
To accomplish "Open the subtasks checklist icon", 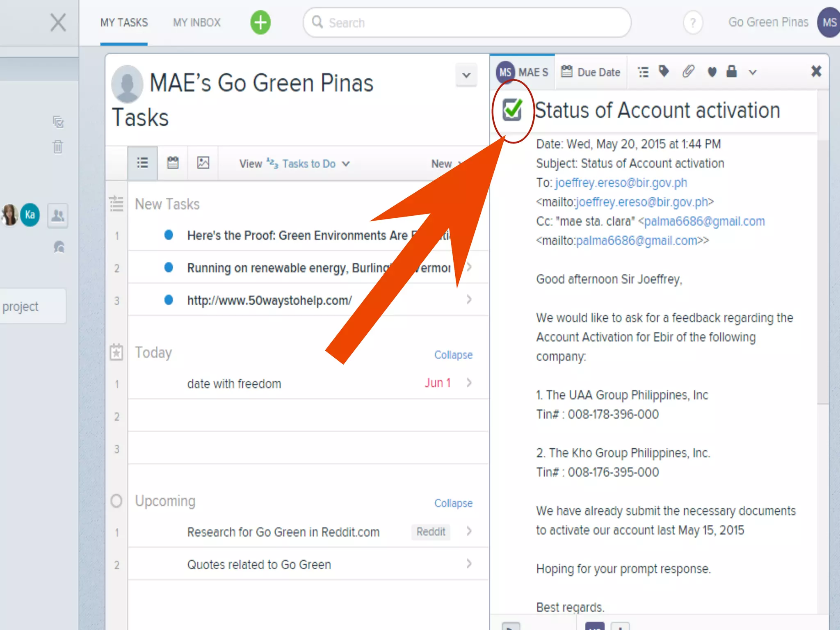I will [x=643, y=72].
